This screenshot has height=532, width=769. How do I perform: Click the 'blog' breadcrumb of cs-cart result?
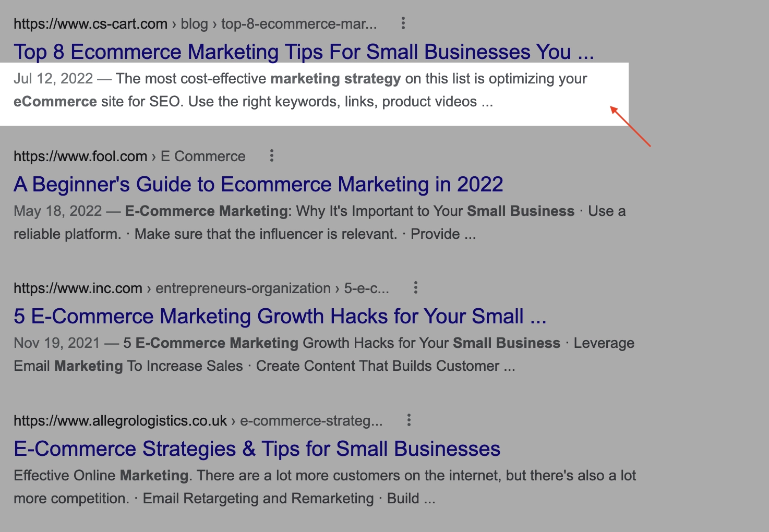click(x=194, y=24)
